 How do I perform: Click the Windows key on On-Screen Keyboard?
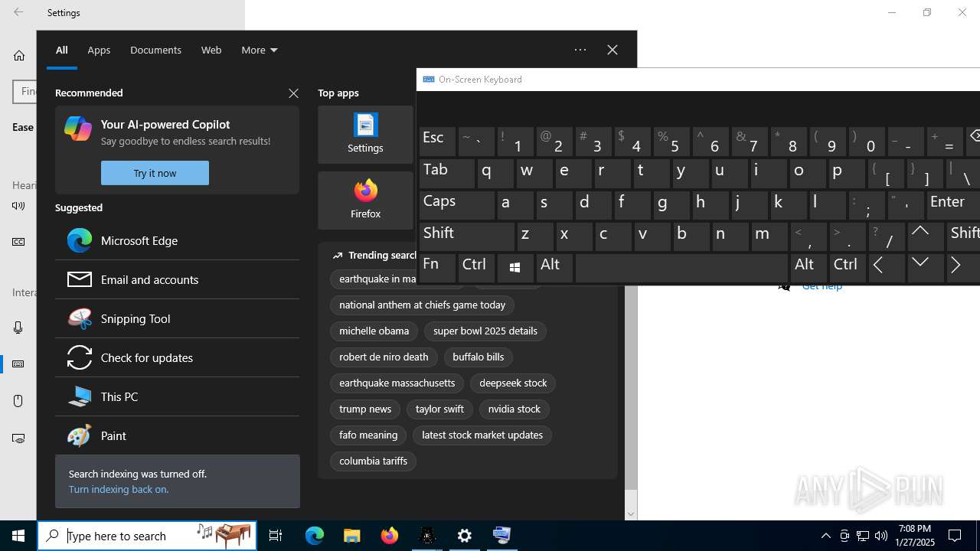(x=515, y=268)
